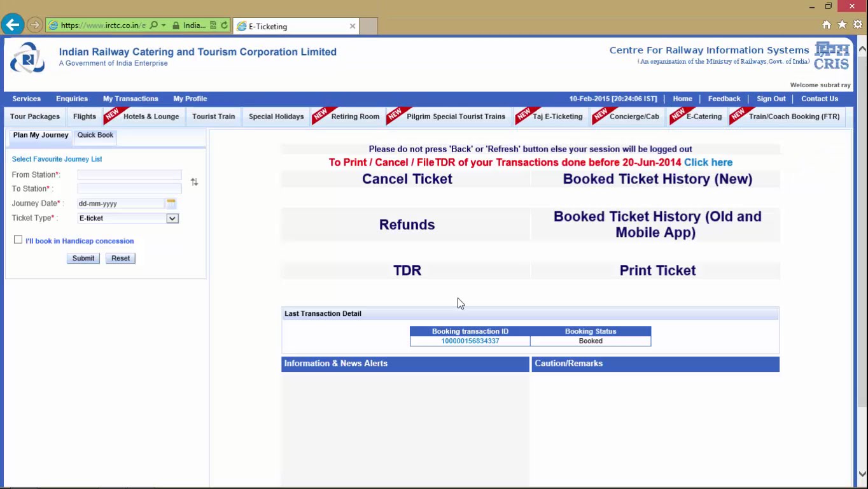Open the Enquiries menu
Image resolution: width=868 pixels, height=489 pixels.
coord(72,99)
